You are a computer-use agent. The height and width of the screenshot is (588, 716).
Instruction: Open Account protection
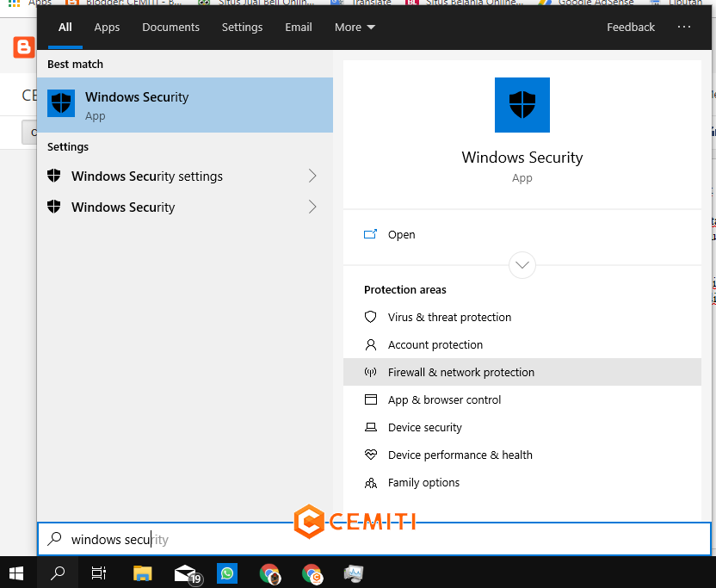(522, 344)
